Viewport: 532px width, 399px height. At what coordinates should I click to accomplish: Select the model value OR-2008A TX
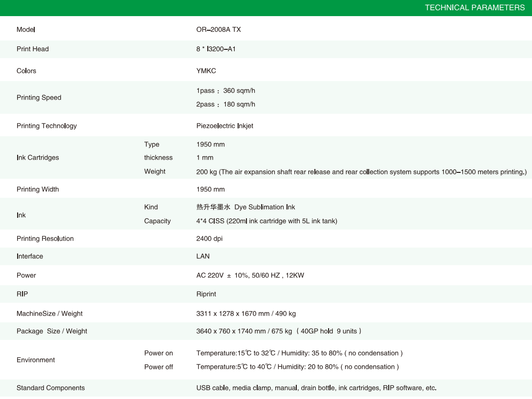pyautogui.click(x=218, y=30)
